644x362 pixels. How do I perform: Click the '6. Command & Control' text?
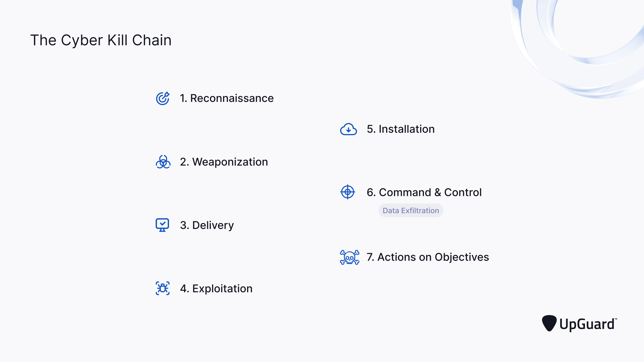424,192
